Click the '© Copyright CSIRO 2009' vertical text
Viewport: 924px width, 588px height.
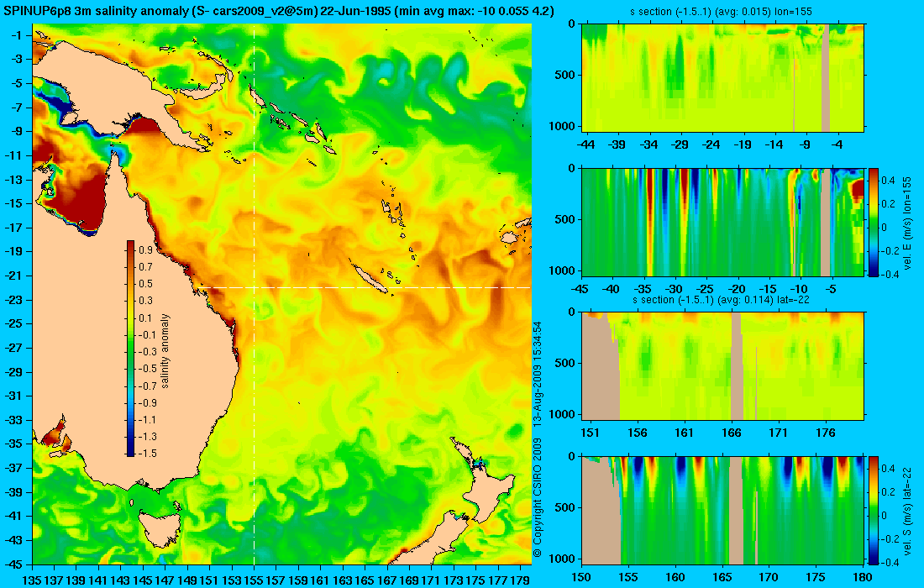(x=537, y=498)
